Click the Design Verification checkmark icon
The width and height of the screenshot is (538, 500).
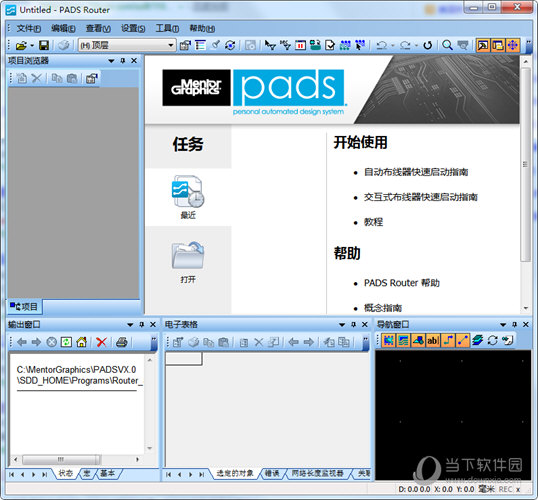[x=330, y=45]
